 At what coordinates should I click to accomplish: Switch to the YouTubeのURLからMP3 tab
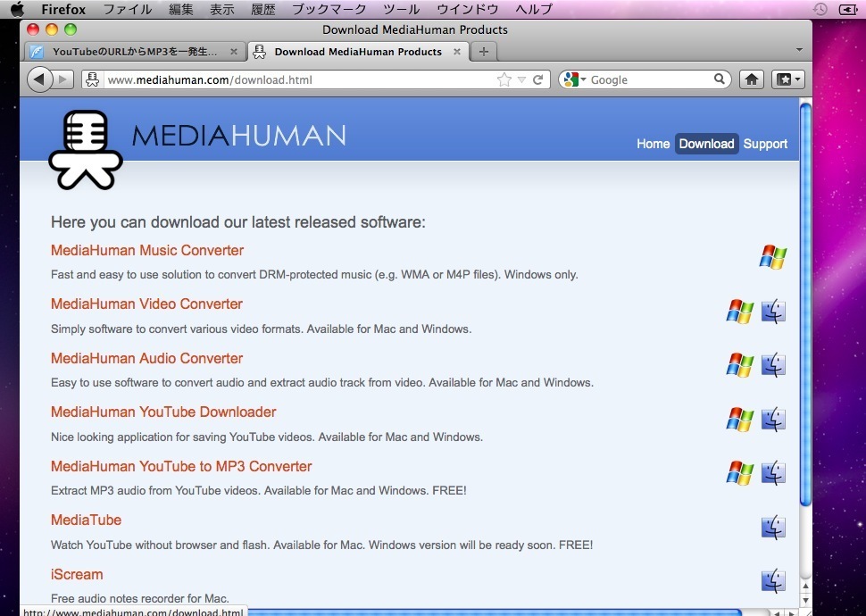tap(134, 52)
